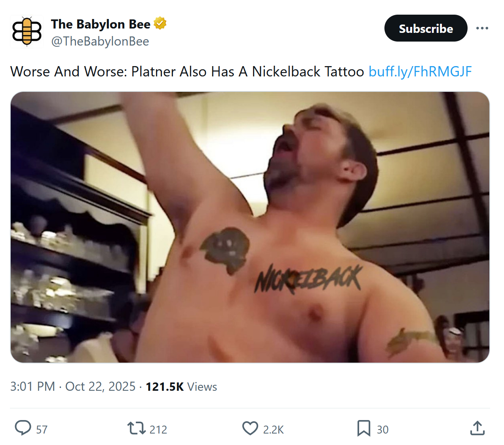Image resolution: width=504 pixels, height=445 pixels.
Task: Click the 30 bookmarks count
Action: (x=382, y=430)
